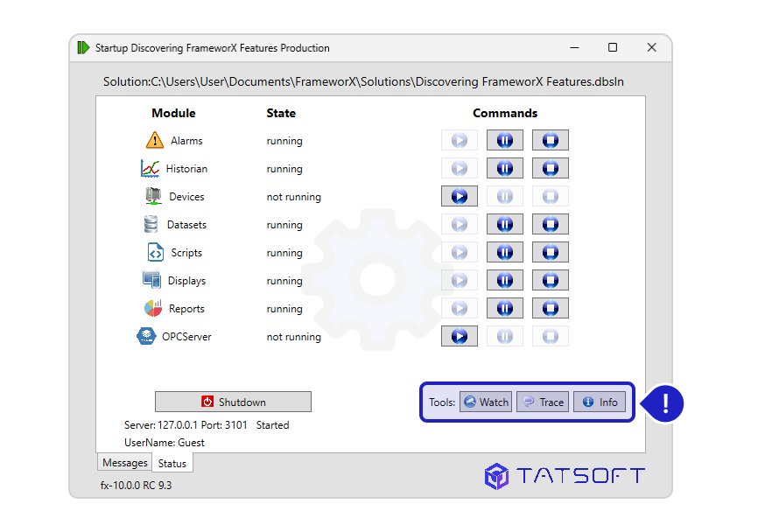Close the Startup window

(651, 47)
